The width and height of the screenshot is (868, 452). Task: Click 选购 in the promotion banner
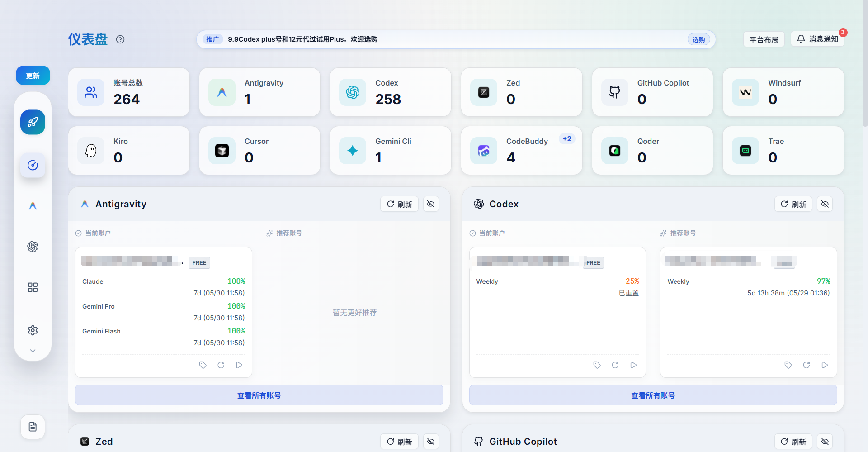tap(698, 39)
